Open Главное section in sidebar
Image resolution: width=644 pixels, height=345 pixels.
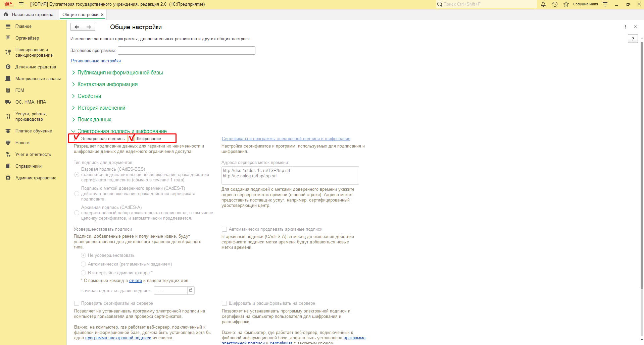23,26
